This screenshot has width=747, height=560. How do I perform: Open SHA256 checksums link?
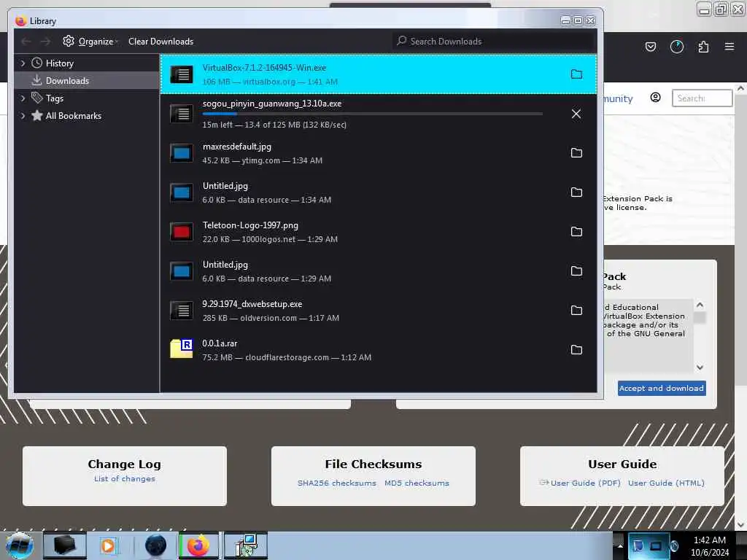337,483
